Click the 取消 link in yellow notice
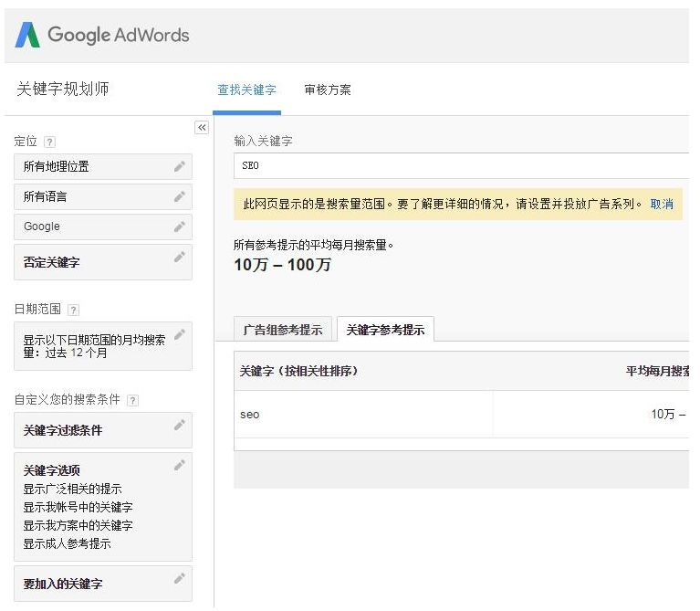This screenshot has height=611, width=700. tap(662, 204)
